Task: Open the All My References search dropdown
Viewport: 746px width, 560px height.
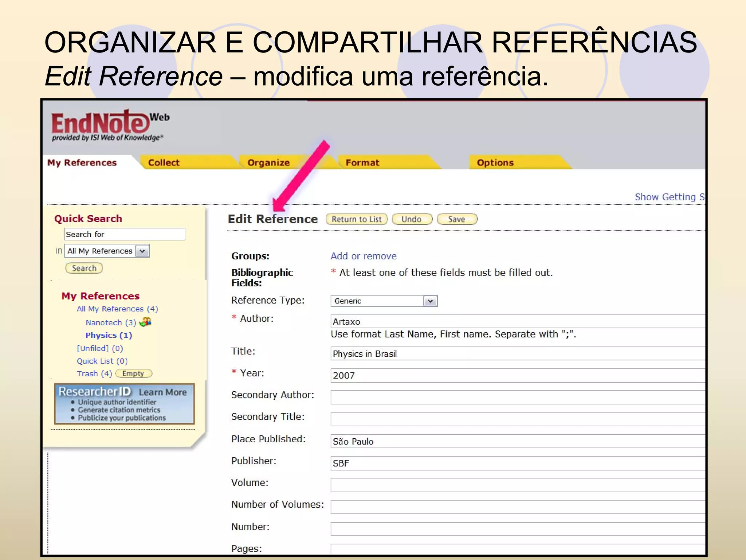Action: click(107, 251)
